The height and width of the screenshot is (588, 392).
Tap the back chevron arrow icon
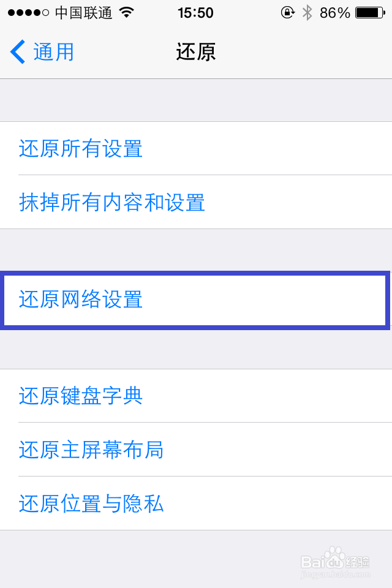[17, 53]
